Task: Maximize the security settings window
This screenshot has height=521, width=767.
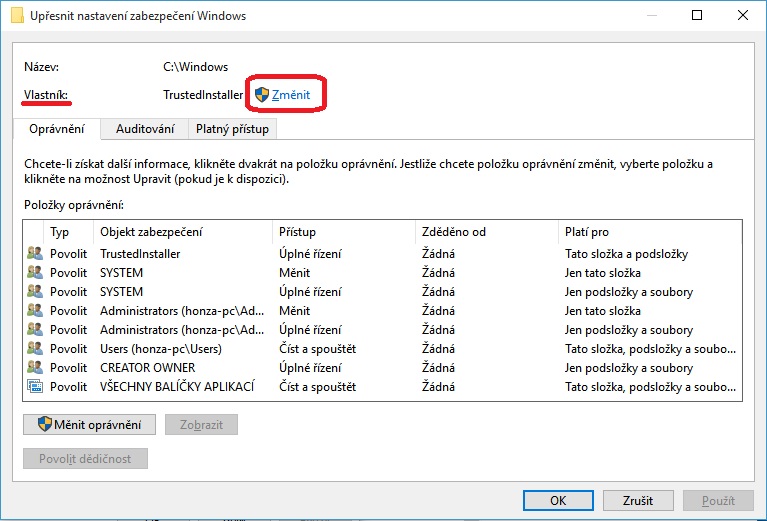Action: [697, 15]
